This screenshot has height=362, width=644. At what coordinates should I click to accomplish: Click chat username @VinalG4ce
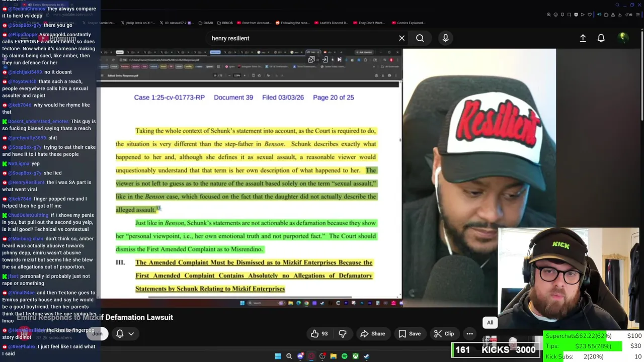click(22, 293)
